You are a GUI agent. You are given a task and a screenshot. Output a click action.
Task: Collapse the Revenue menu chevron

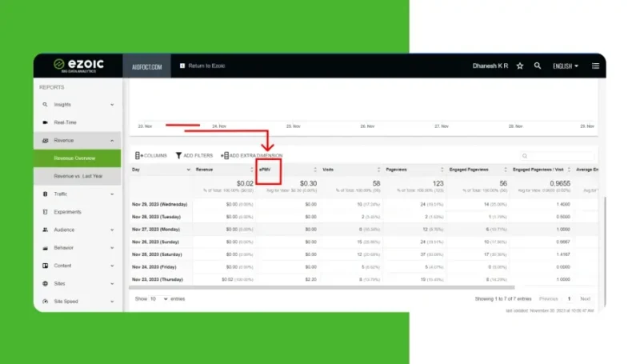pos(112,140)
